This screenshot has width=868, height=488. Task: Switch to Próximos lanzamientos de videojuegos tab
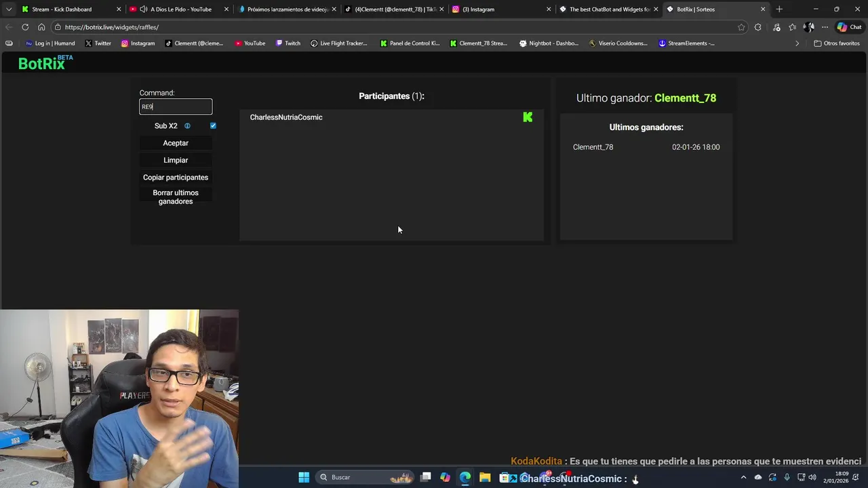[287, 9]
